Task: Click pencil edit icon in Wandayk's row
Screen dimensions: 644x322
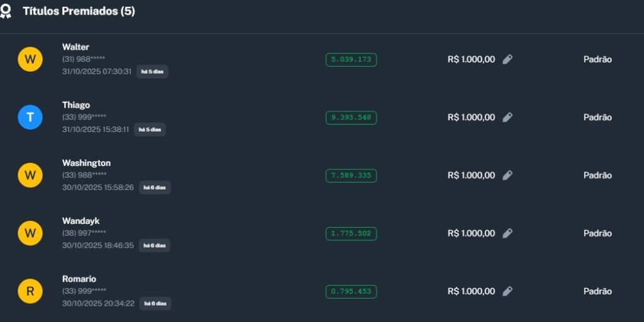Action: (508, 233)
